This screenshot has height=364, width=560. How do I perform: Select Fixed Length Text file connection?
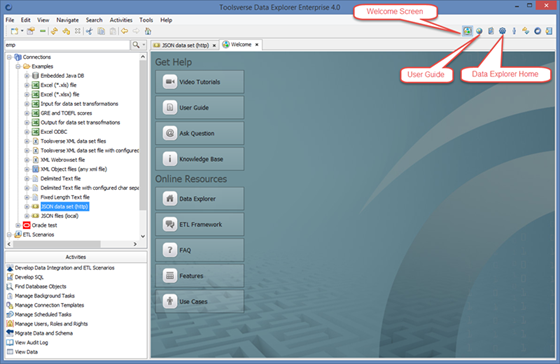65,197
